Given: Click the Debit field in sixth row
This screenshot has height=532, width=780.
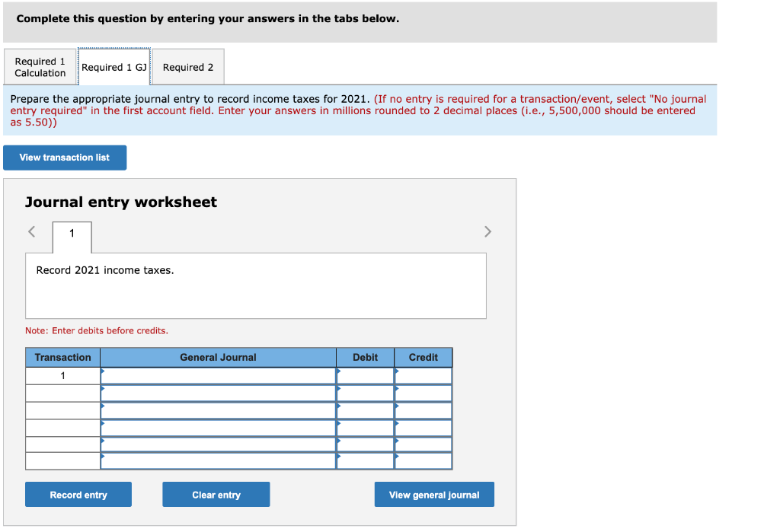Looking at the screenshot, I should tap(365, 461).
